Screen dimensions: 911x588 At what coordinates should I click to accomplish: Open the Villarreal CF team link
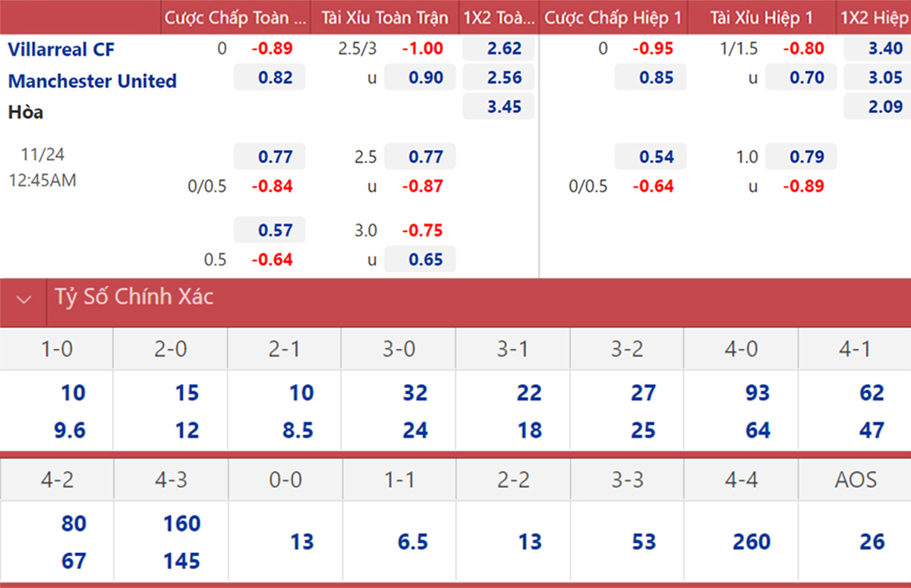pos(61,49)
